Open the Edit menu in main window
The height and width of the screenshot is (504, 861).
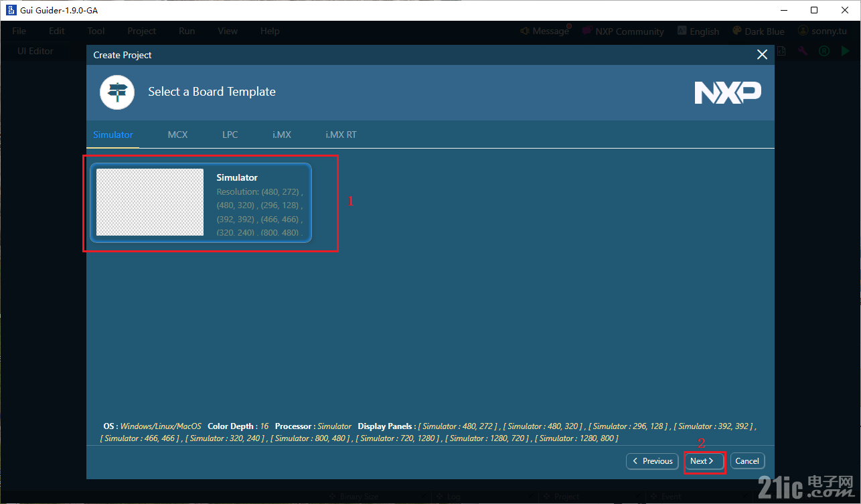[x=57, y=31]
